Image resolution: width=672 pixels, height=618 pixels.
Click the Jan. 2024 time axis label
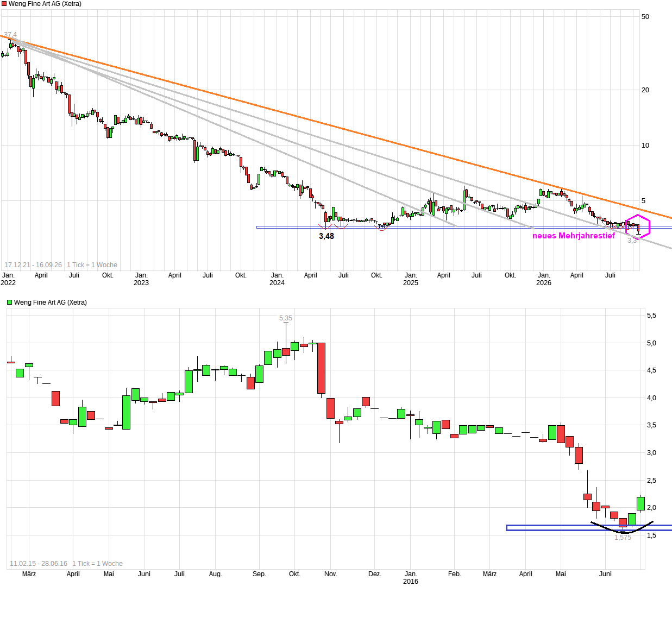[277, 279]
